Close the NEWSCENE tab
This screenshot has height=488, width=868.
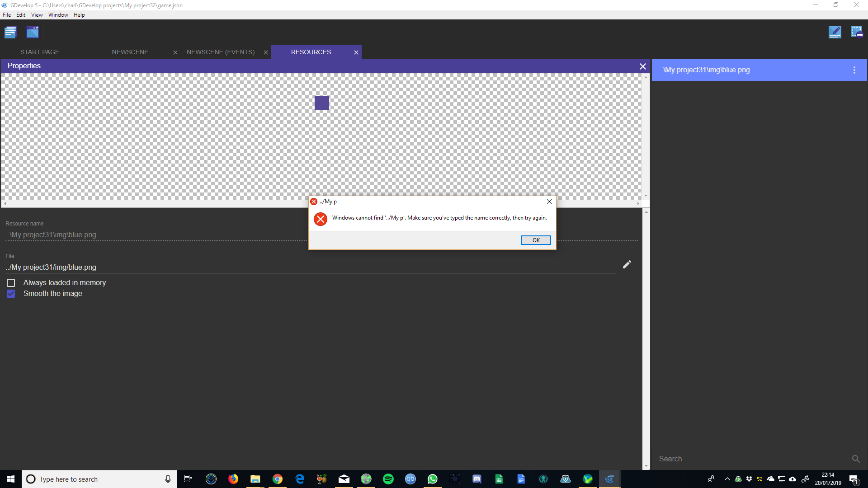pos(175,52)
